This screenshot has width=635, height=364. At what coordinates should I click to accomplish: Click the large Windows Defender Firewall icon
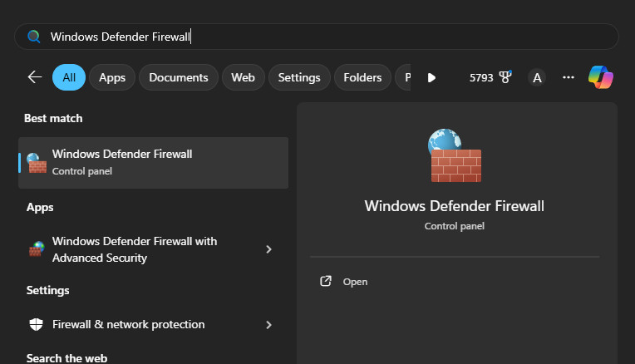[x=455, y=155]
